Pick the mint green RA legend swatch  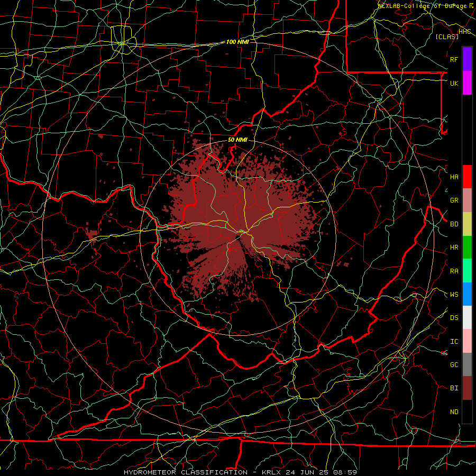(467, 271)
